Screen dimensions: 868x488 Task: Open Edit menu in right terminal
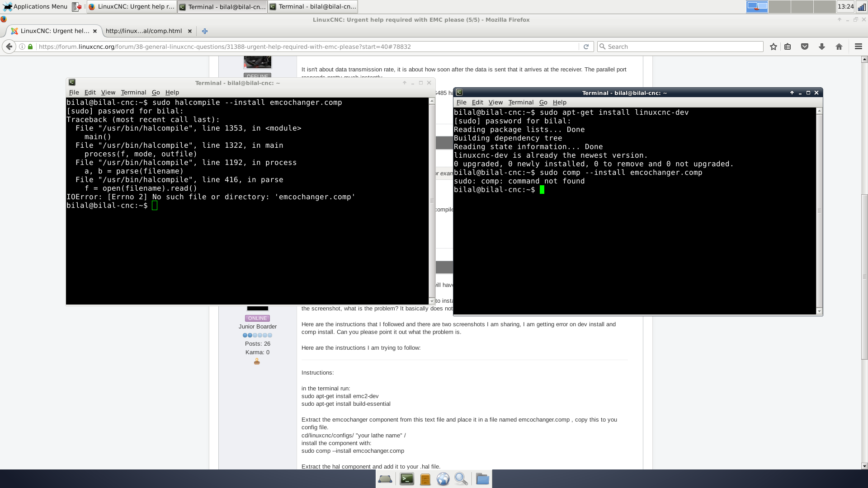coord(477,102)
